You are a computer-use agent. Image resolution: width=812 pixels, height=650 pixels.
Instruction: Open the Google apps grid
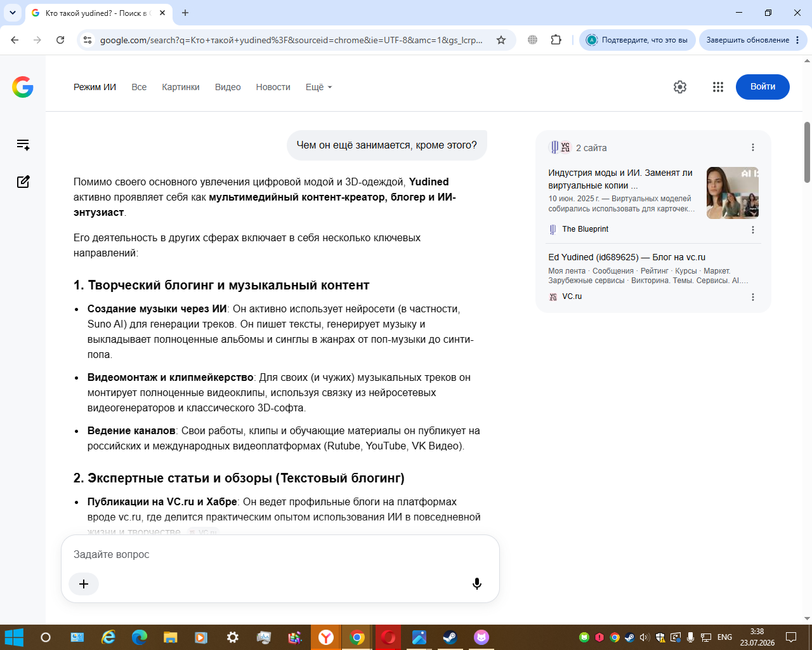718,87
